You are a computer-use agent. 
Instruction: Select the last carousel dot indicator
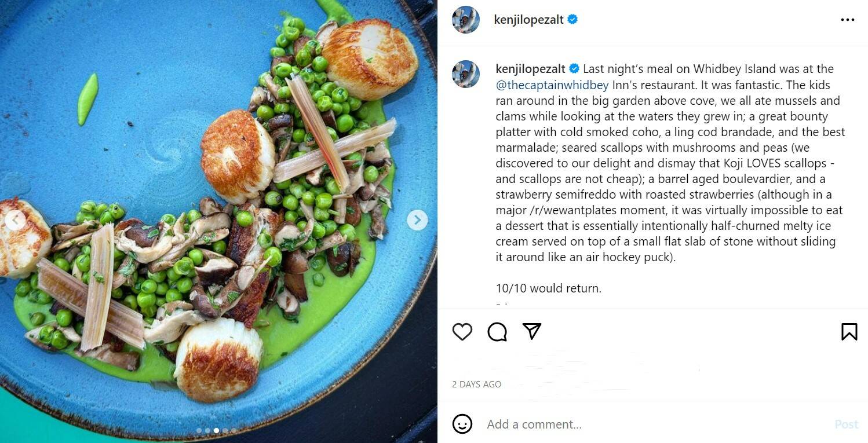click(234, 431)
